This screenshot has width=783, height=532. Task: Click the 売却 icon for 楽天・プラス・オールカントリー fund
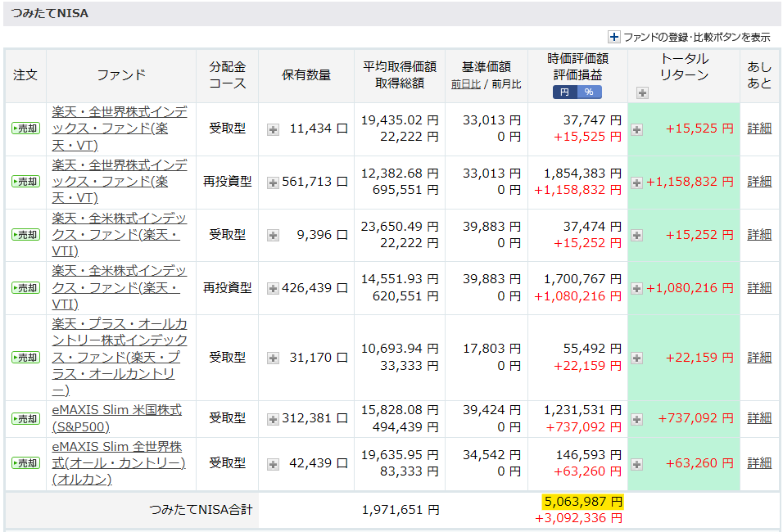[x=25, y=358]
